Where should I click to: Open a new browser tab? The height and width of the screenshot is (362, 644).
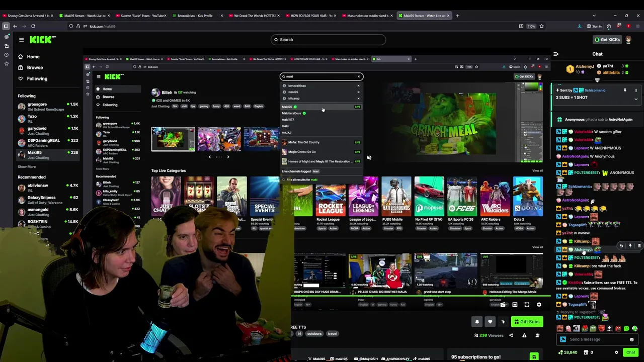[457, 16]
